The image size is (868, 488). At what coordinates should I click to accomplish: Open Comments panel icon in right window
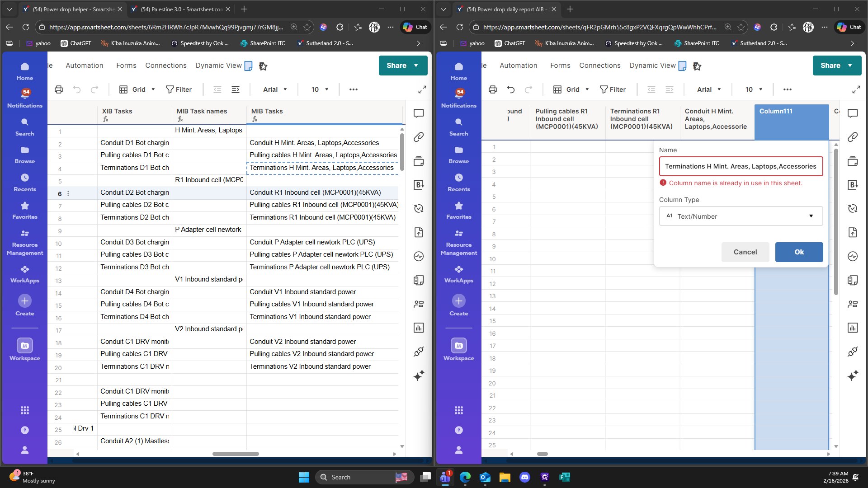(x=853, y=113)
